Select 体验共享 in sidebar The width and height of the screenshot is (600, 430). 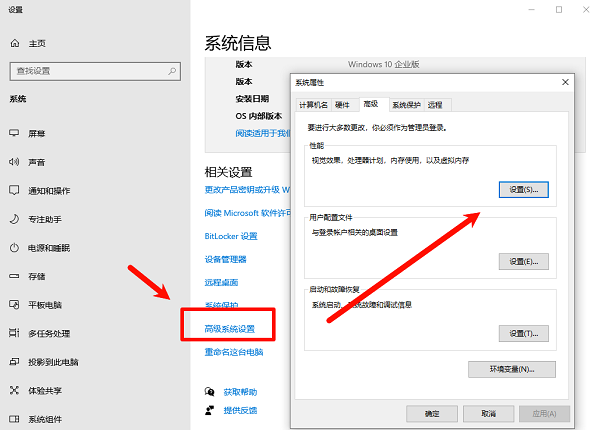45,391
